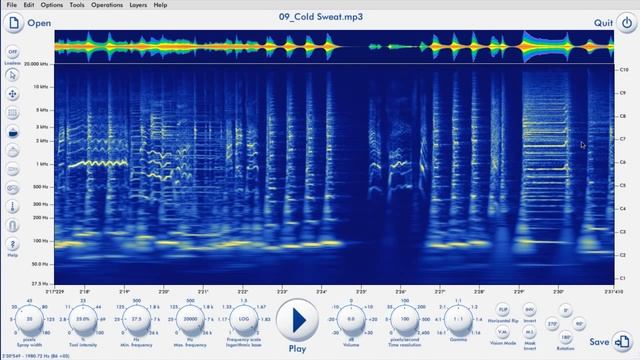Open the Operations menu
Viewport: 640px width, 360px height.
(x=107, y=5)
